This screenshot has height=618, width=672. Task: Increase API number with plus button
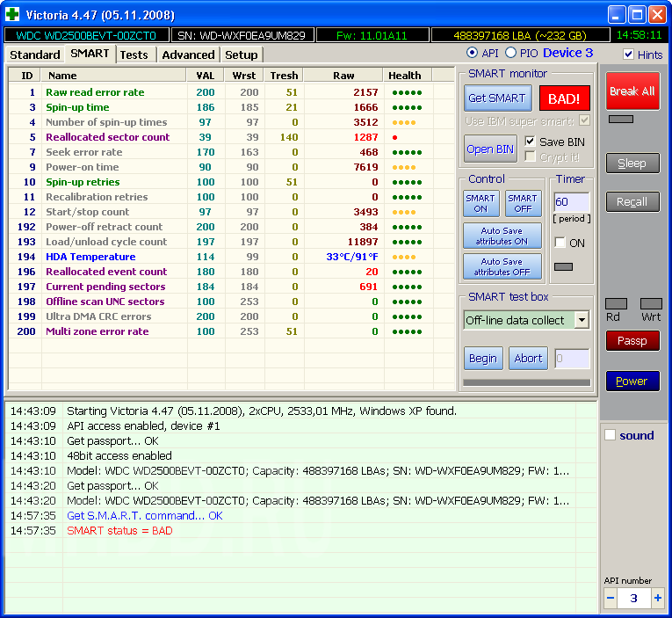click(658, 598)
